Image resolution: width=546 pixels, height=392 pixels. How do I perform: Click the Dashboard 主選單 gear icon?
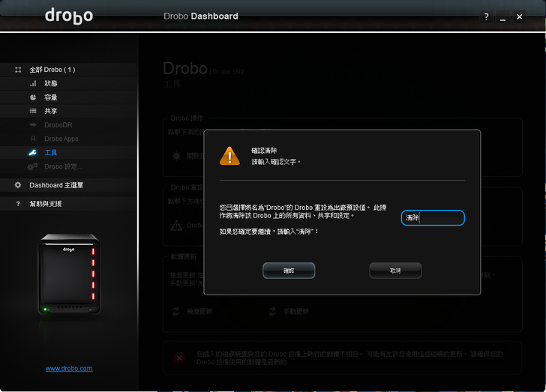(18, 185)
